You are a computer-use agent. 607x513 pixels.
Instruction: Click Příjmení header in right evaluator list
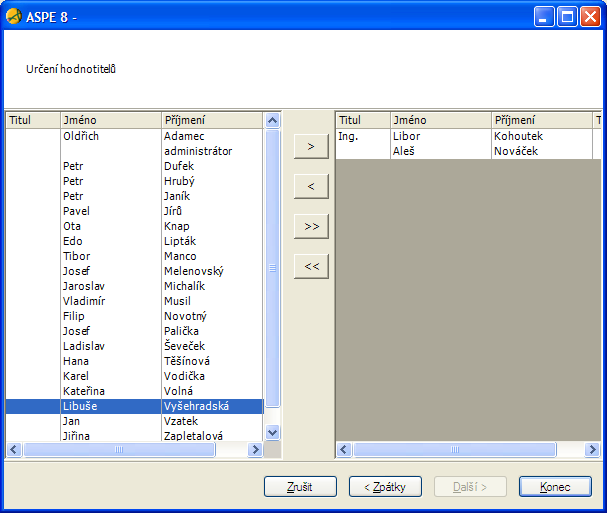542,120
